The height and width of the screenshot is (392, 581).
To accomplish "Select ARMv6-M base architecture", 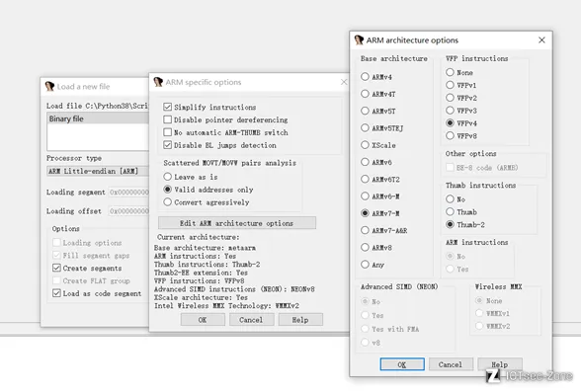I will pyautogui.click(x=365, y=196).
